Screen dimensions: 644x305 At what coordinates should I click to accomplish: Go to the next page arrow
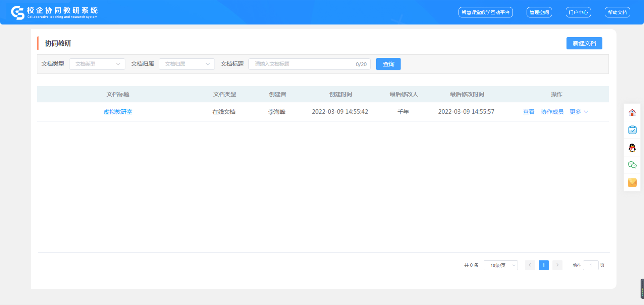[557, 265]
